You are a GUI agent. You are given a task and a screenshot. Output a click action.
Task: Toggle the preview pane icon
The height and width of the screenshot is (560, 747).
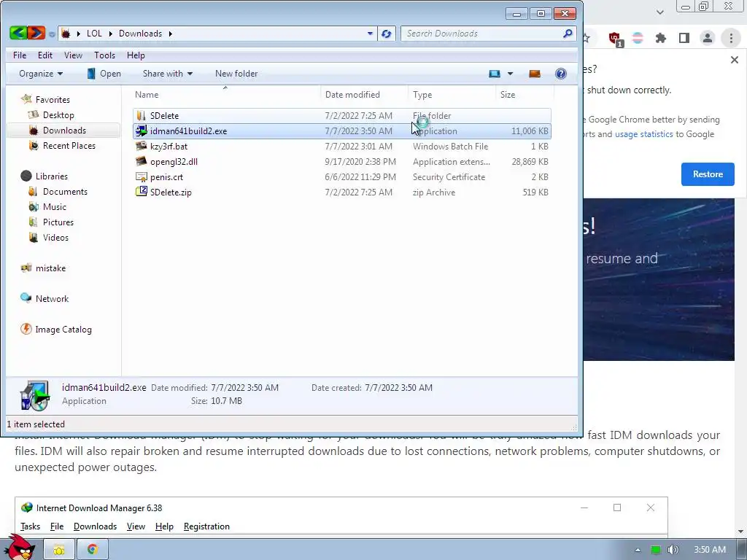tap(535, 74)
